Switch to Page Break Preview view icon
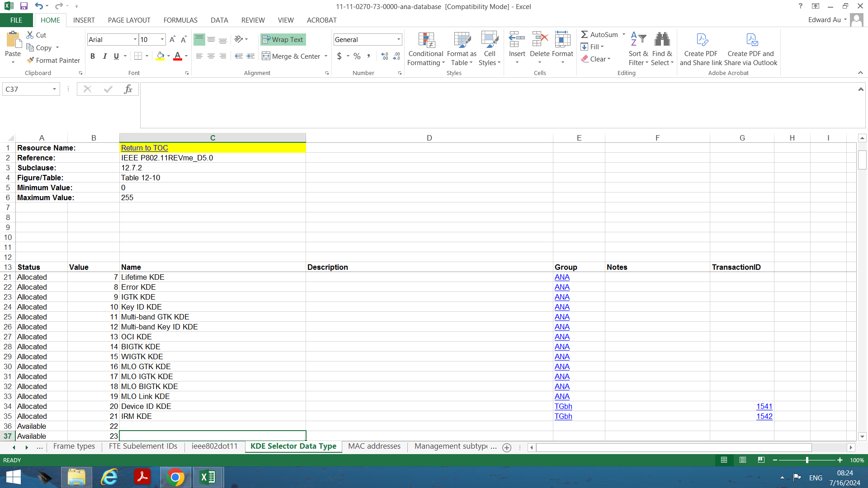The width and height of the screenshot is (868, 488). click(761, 460)
